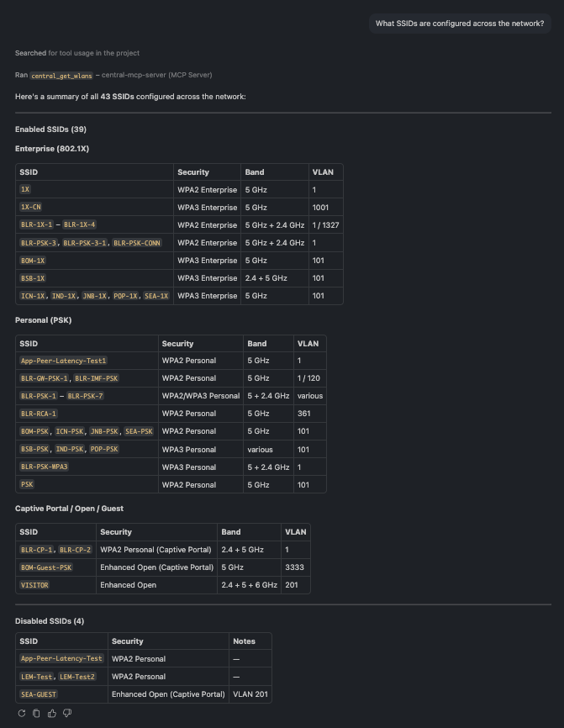Click the IND-1X SSID tag
Screen dimensions: 564x728
point(64,296)
